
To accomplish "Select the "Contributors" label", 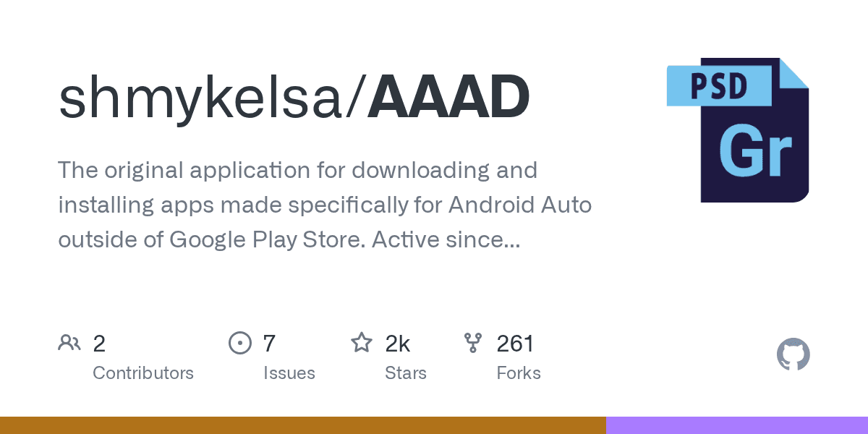I will pos(143,373).
